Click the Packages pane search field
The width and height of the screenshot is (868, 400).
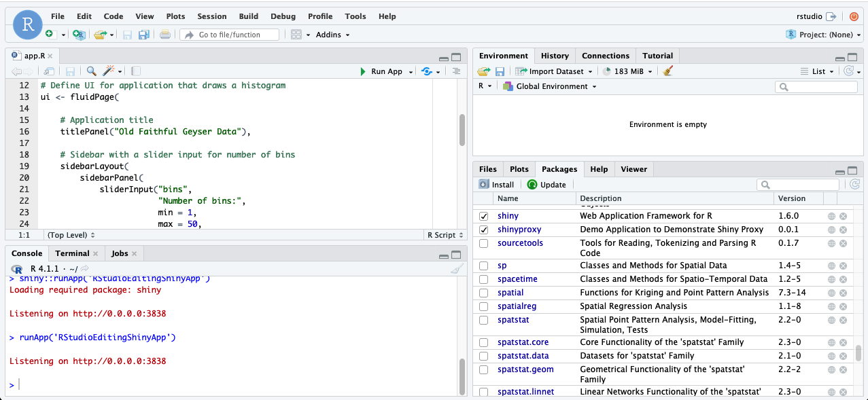(x=798, y=185)
